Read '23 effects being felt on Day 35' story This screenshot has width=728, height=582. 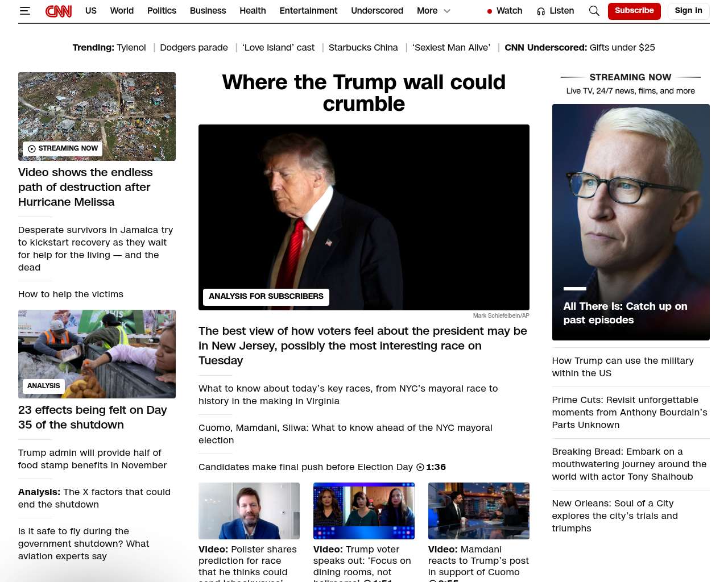[93, 417]
